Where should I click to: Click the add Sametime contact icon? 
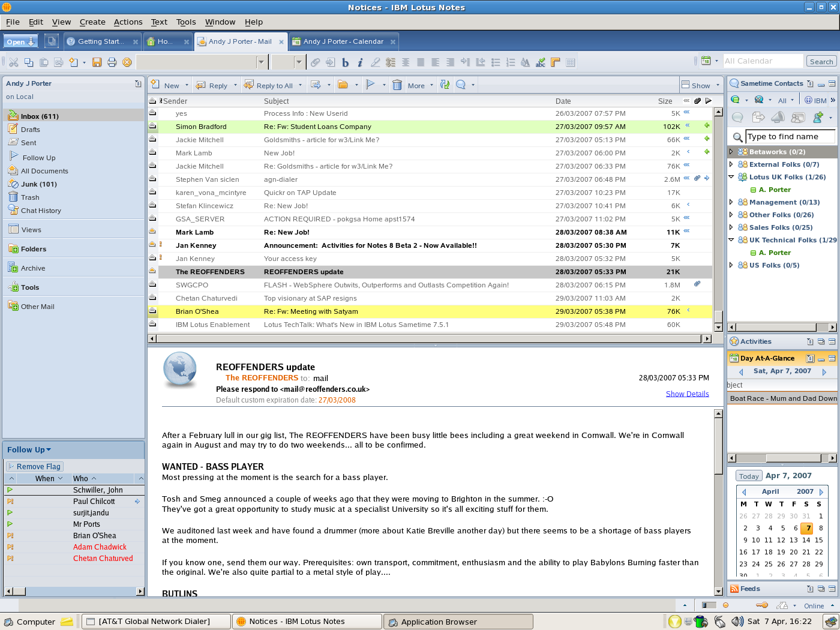click(818, 117)
